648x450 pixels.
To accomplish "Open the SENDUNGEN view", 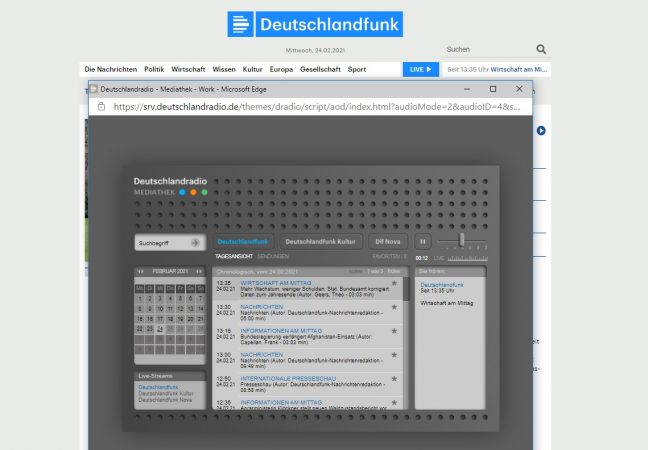I will pyautogui.click(x=273, y=257).
